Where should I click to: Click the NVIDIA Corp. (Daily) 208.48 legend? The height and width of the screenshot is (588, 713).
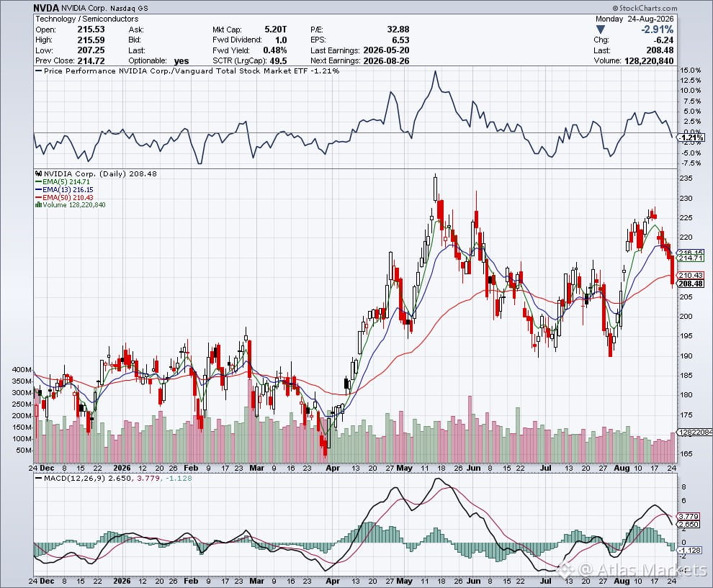click(x=96, y=173)
